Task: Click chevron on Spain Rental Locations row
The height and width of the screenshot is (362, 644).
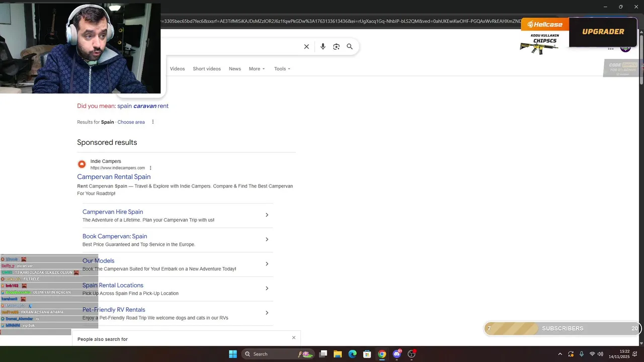Action: coord(267,289)
